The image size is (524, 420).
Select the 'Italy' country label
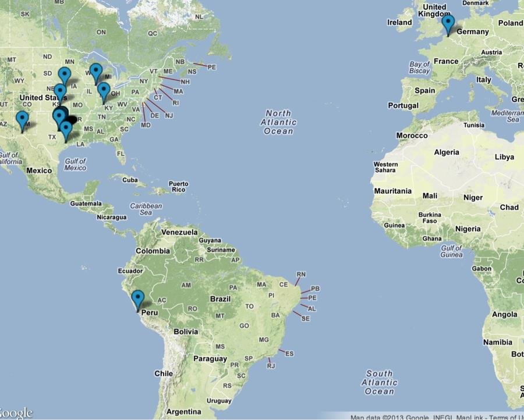pos(484,80)
